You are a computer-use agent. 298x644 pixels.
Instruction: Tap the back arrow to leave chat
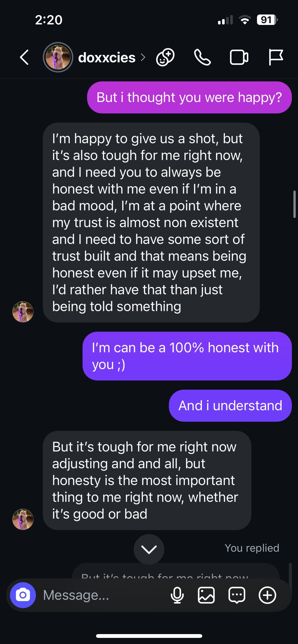(x=24, y=57)
